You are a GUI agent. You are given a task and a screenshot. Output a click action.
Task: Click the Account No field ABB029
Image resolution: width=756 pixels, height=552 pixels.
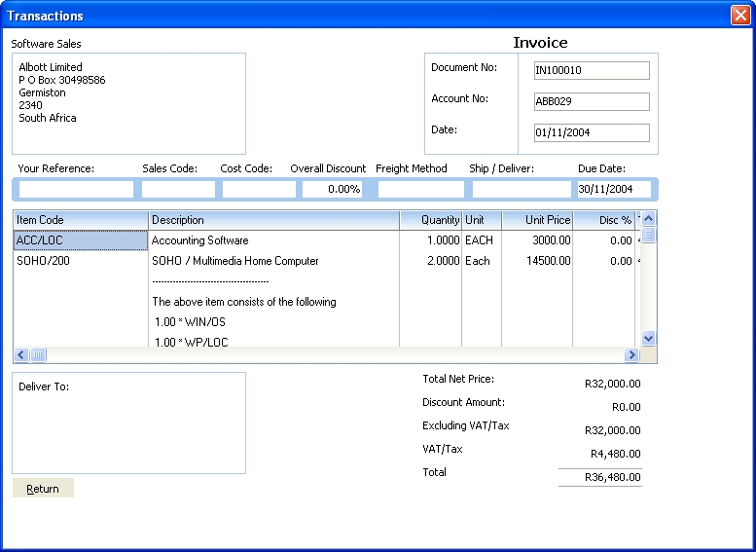click(592, 102)
